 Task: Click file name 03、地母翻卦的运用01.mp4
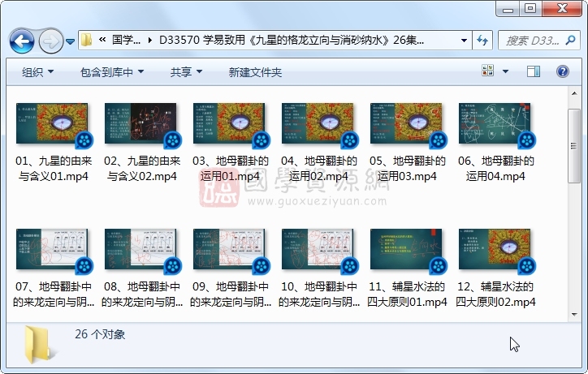pyautogui.click(x=231, y=169)
